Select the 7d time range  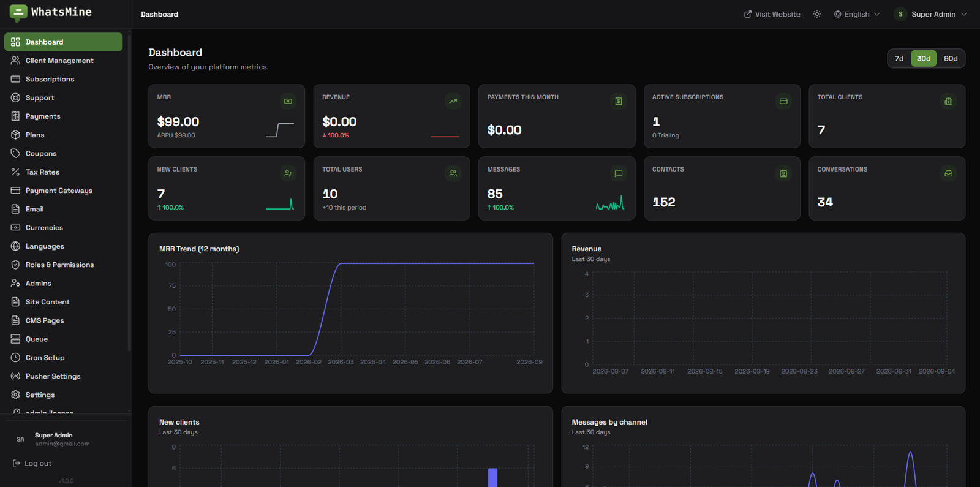(899, 59)
